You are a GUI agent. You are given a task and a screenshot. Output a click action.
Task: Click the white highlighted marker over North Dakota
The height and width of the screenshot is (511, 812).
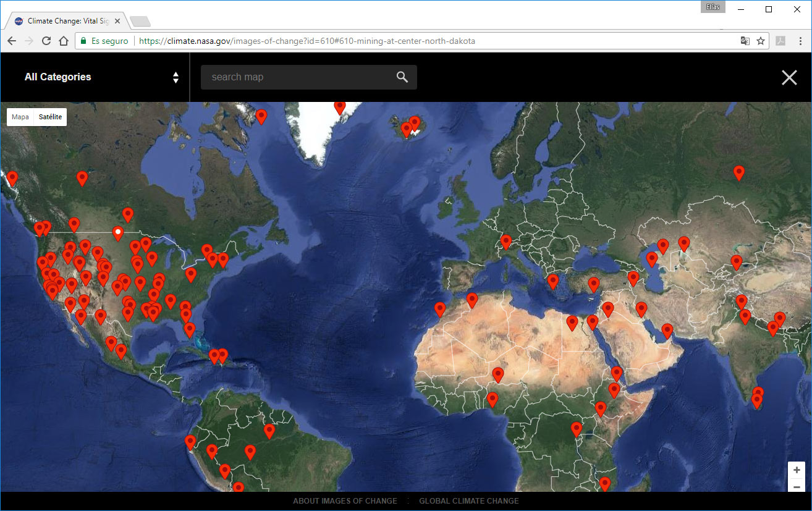[117, 233]
